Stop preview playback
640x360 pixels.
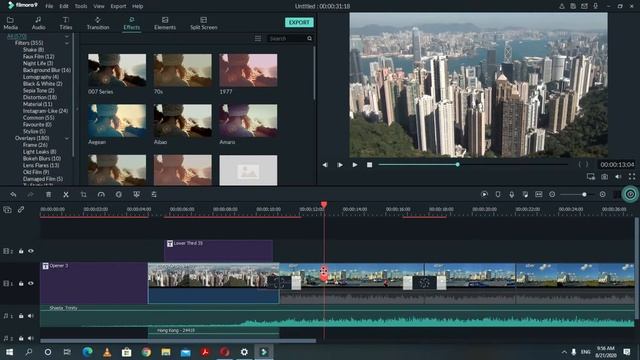(x=369, y=165)
